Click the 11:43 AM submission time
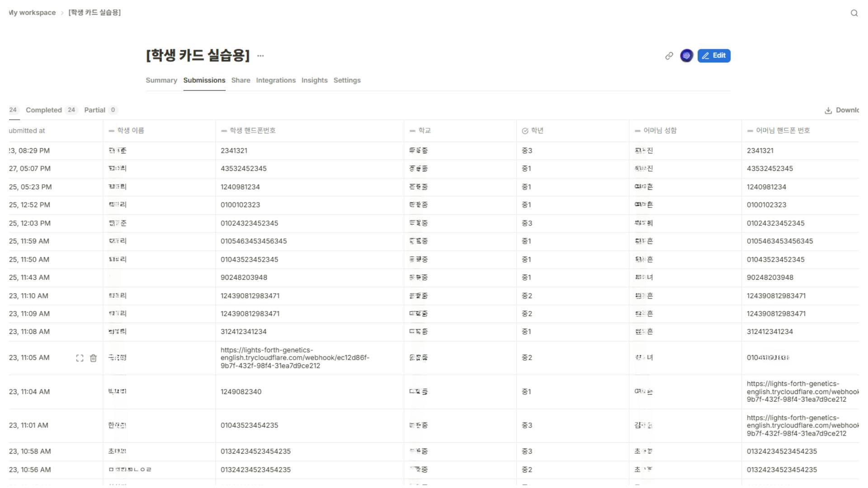The width and height of the screenshot is (868, 488). [29, 277]
